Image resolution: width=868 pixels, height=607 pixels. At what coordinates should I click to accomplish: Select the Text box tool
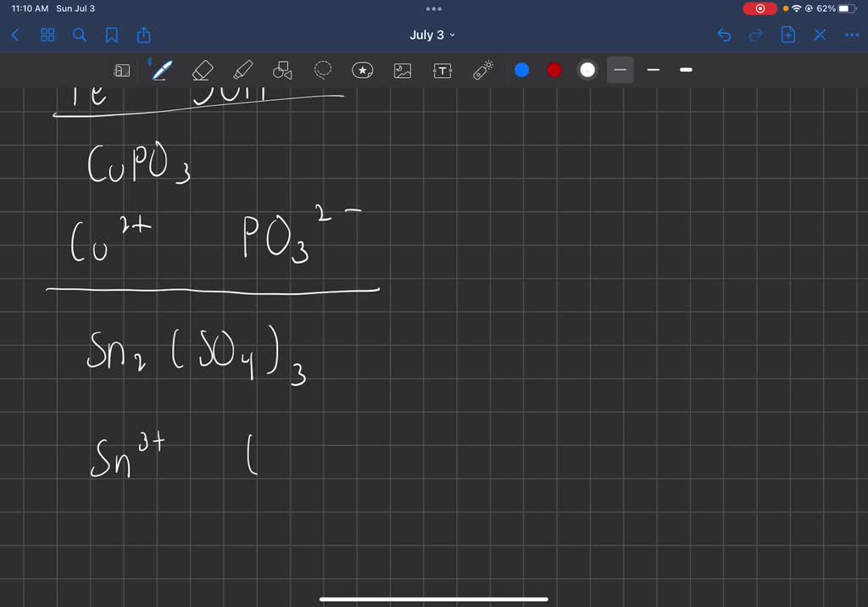[x=442, y=70]
